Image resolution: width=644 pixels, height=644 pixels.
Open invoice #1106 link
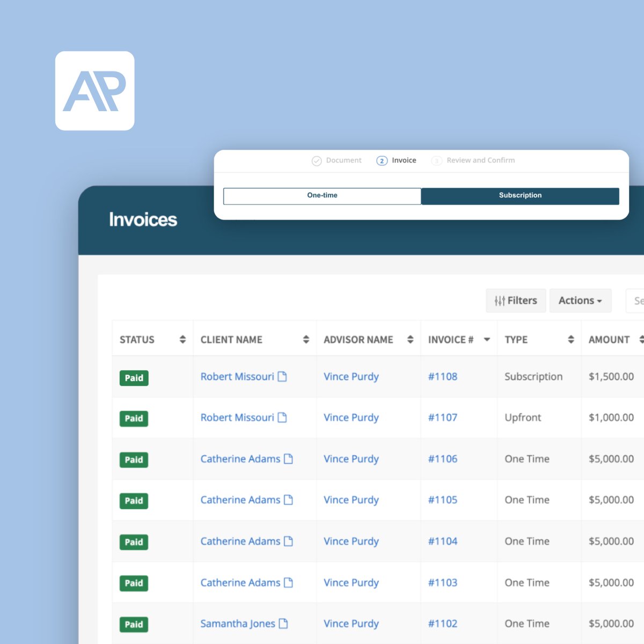point(443,459)
